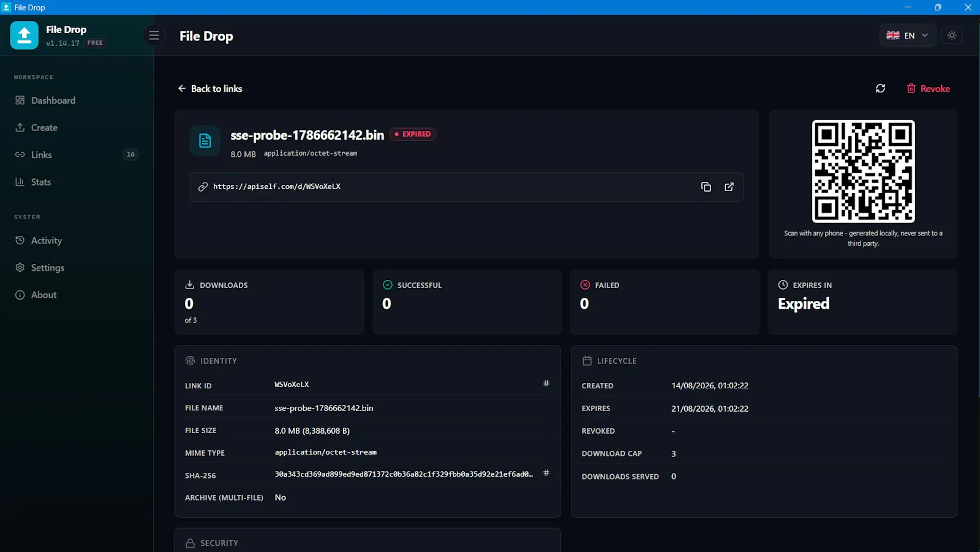
Task: Click the Lifecycle calendar icon
Action: (587, 361)
